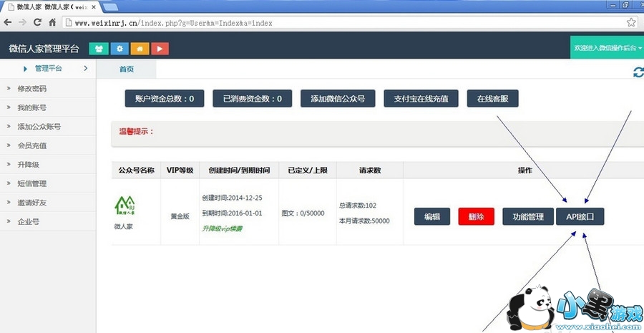
Task: Expand the 管理平台 sidebar section
Action: point(48,69)
